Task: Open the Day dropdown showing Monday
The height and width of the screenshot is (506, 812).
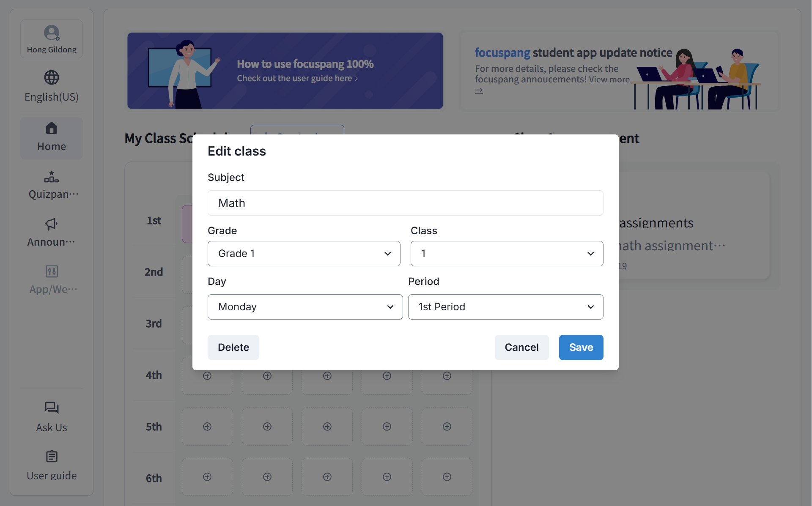Action: [305, 307]
